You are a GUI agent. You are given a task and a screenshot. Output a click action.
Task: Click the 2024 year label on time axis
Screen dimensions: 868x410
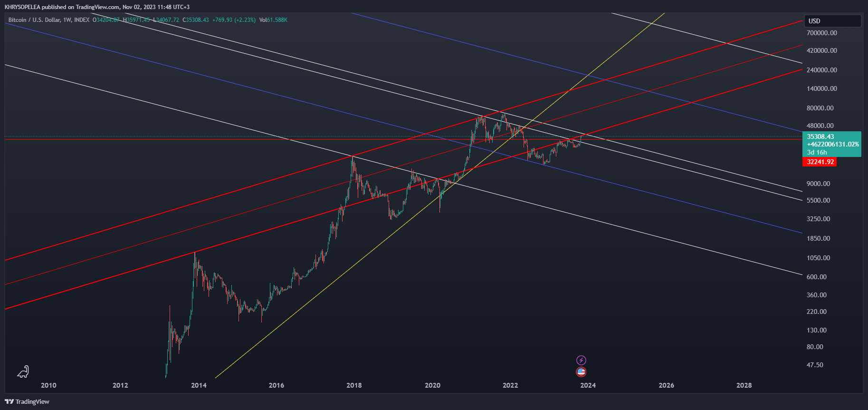pos(588,385)
